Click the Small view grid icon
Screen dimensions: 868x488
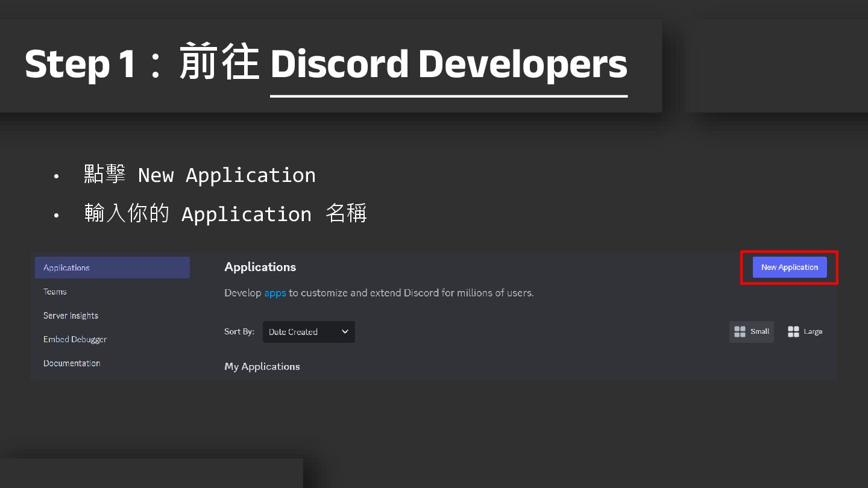tap(740, 331)
